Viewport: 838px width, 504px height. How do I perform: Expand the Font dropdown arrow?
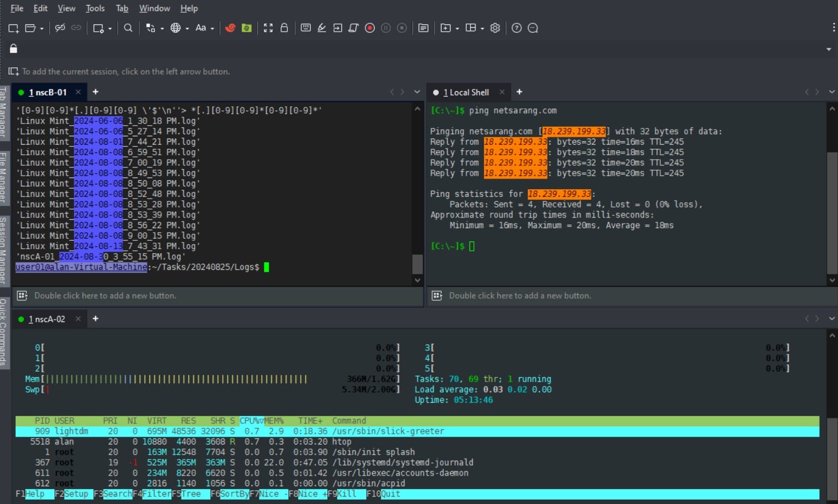[x=212, y=28]
